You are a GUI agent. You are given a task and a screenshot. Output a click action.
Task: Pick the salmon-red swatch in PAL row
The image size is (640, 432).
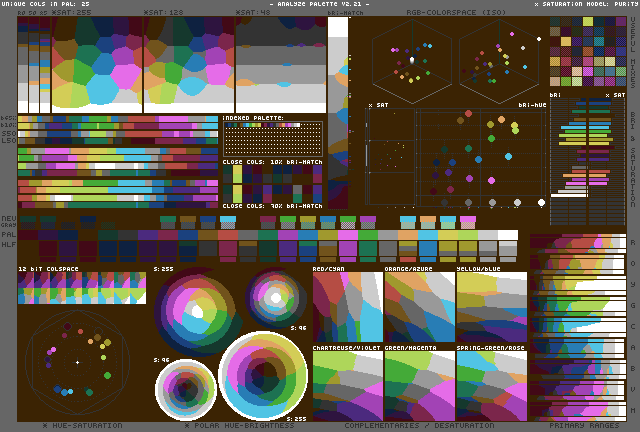(x=228, y=235)
